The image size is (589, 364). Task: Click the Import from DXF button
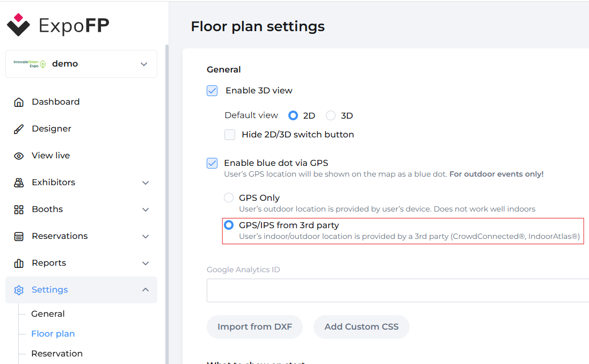pos(254,327)
